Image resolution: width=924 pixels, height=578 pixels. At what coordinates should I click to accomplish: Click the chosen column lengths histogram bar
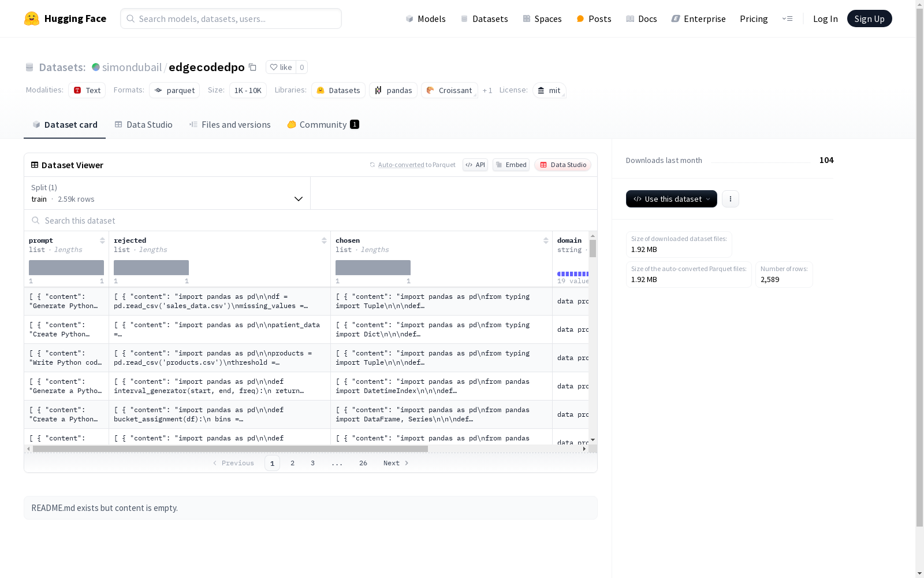(373, 268)
